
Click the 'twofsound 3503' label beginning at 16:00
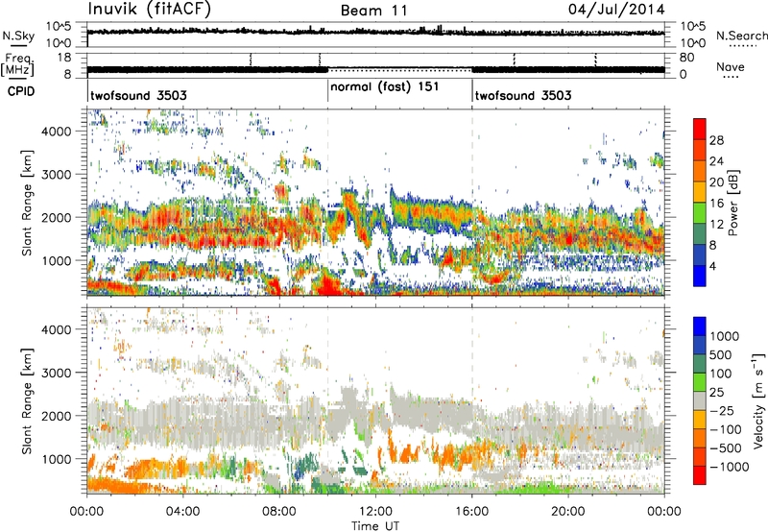tap(523, 95)
